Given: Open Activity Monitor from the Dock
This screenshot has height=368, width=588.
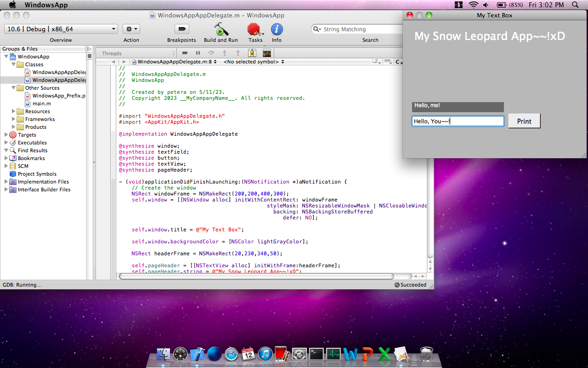Looking at the screenshot, I should pos(334,354).
